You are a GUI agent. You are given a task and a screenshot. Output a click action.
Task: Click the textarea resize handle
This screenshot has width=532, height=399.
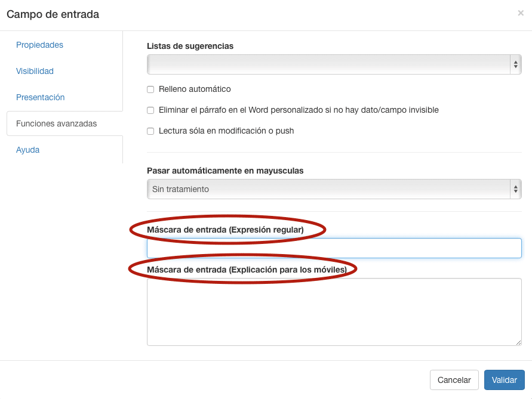coord(518,342)
